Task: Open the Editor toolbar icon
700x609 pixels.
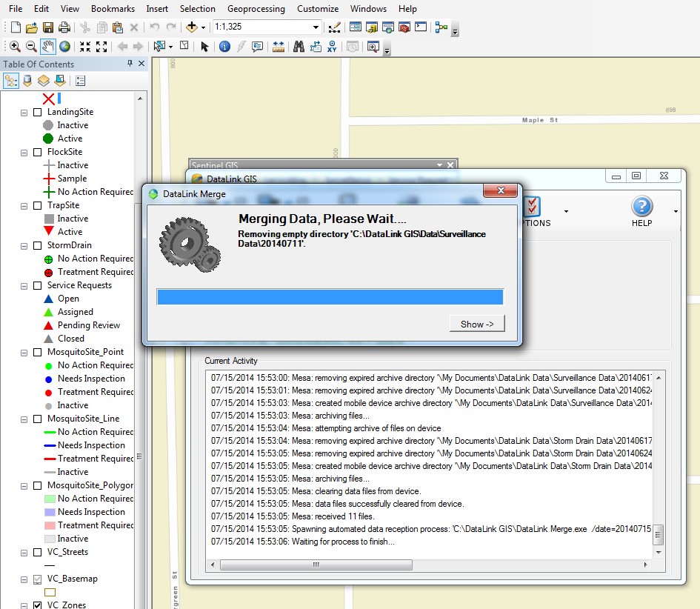Action: pos(334,27)
